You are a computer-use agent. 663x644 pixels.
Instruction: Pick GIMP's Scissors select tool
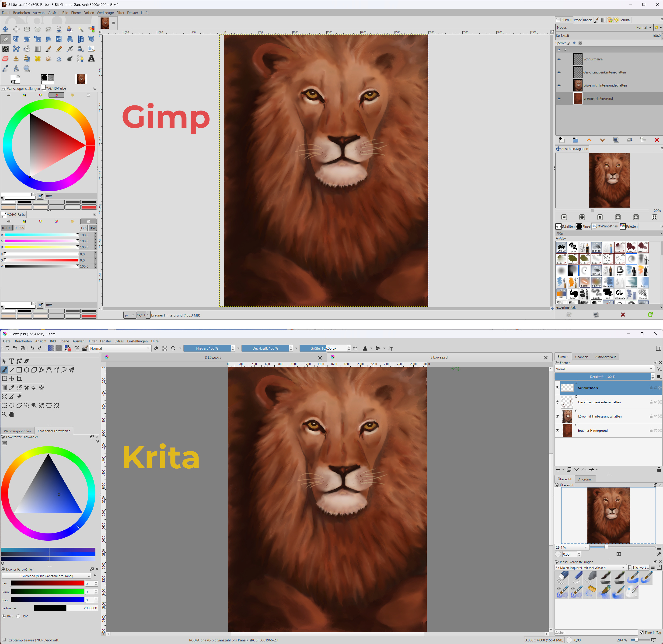pos(59,29)
